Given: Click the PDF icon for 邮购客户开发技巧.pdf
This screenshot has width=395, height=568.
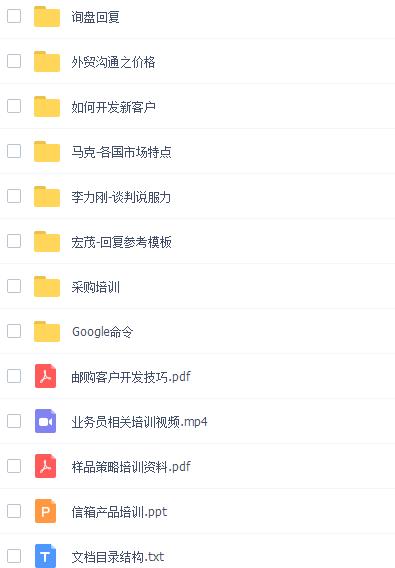Looking at the screenshot, I should (x=46, y=376).
